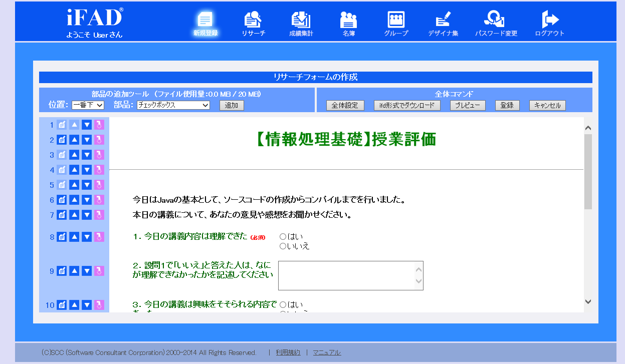Move component row 10 down
The width and height of the screenshot is (625, 364).
tap(87, 305)
